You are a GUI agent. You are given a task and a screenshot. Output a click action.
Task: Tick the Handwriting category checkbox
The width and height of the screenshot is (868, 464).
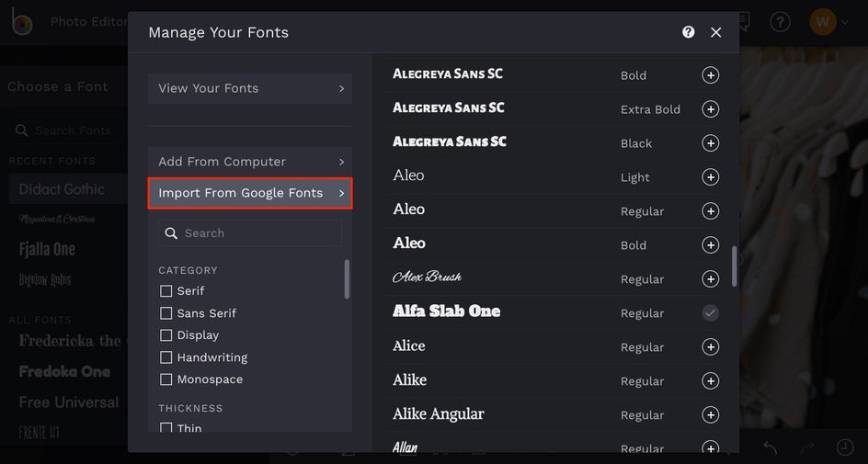tap(166, 357)
